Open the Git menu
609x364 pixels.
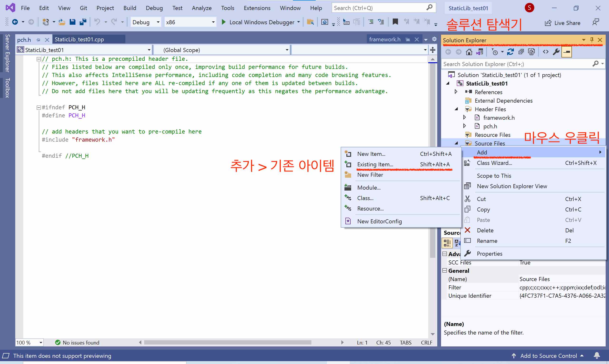[83, 8]
